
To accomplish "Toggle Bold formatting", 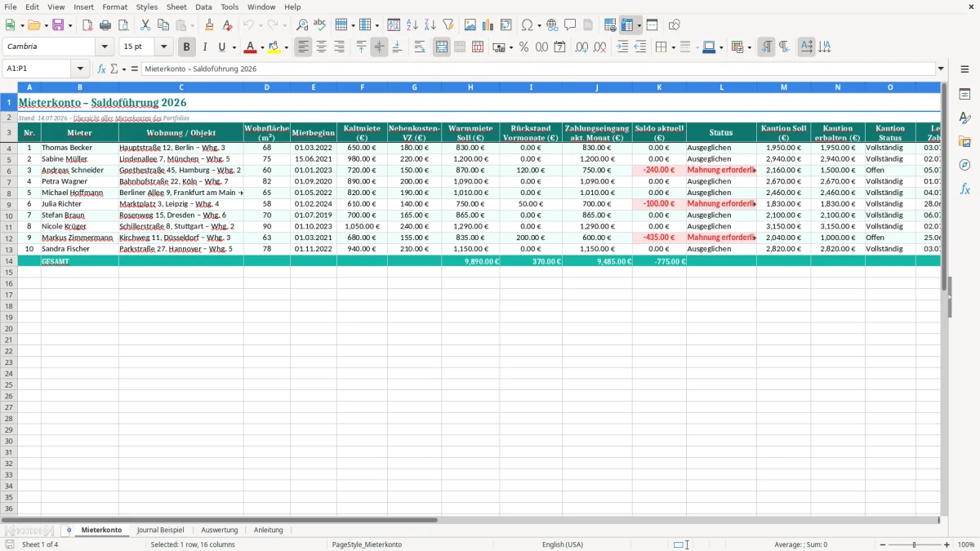I will (x=187, y=47).
